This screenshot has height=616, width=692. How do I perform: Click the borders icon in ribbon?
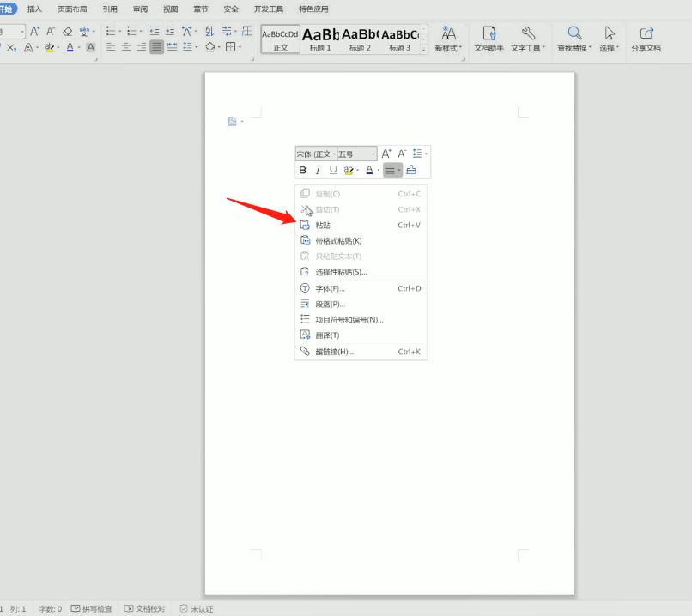[x=230, y=46]
